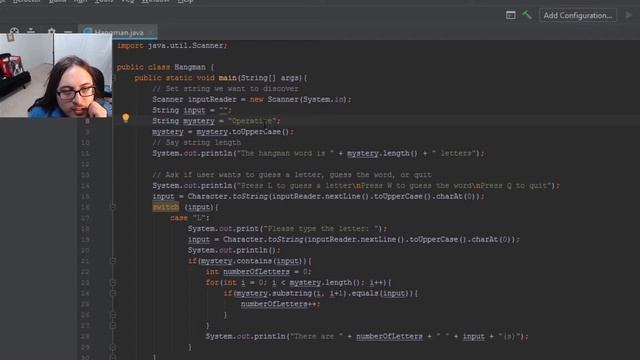Open the Add Configuration... run configuration box
The width and height of the screenshot is (640, 360).
[x=578, y=16]
